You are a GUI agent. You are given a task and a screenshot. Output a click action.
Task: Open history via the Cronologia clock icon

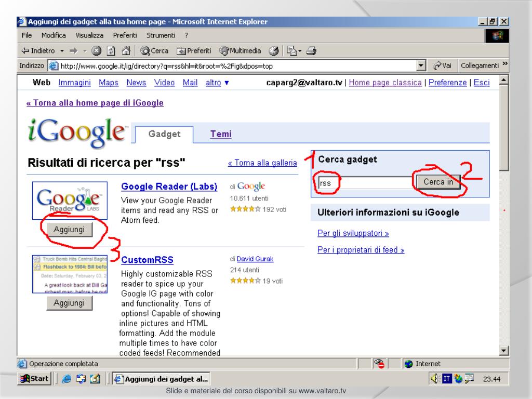point(273,51)
